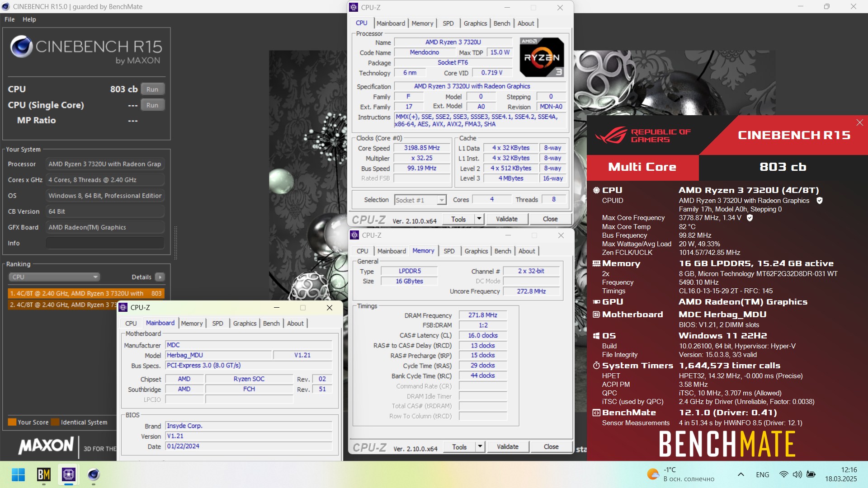The height and width of the screenshot is (488, 868).
Task: Click the ENG language indicator
Action: click(x=762, y=474)
